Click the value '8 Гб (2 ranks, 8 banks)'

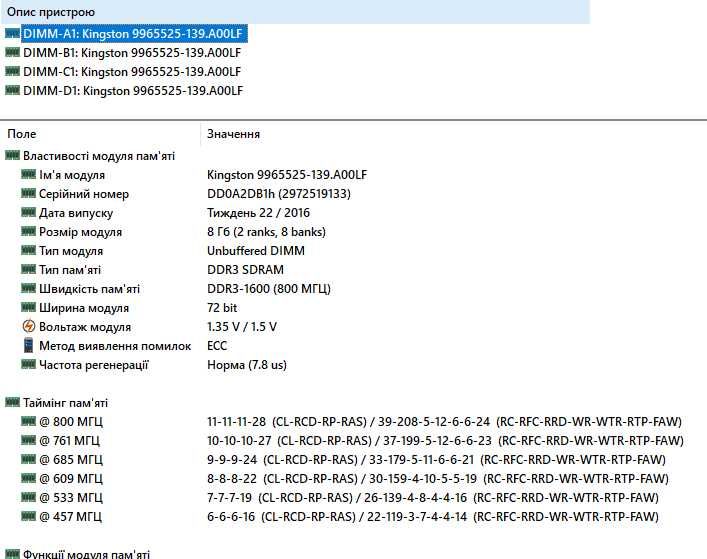[266, 232]
